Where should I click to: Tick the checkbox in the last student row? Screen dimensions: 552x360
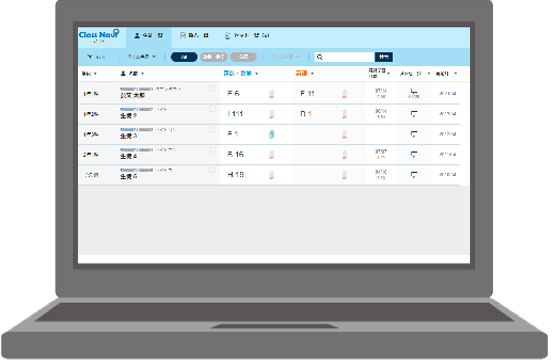(212, 170)
